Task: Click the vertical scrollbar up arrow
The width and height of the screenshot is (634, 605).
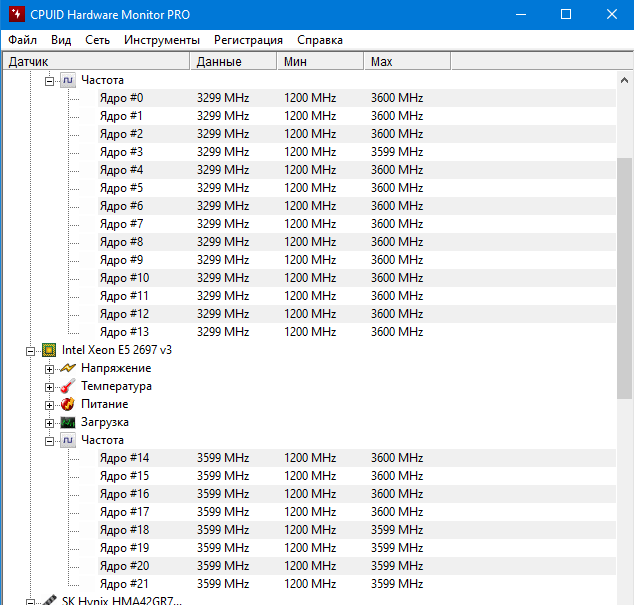Action: coord(624,80)
